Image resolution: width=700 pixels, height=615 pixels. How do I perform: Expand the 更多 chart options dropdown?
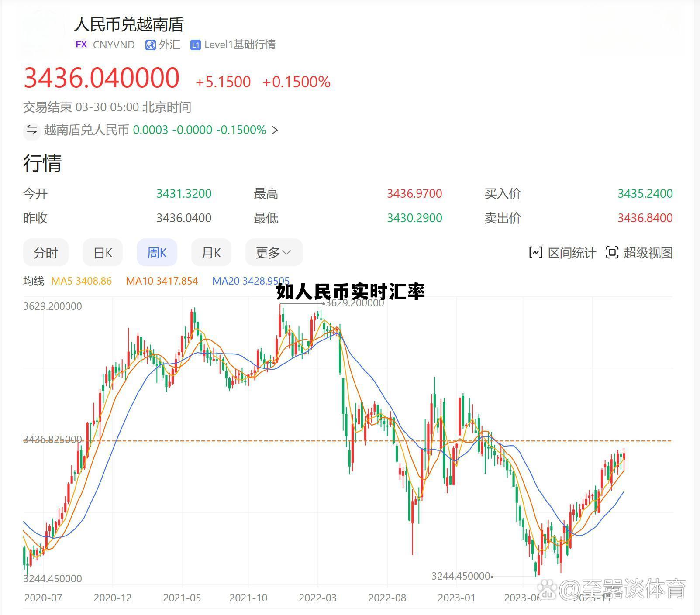(x=273, y=252)
